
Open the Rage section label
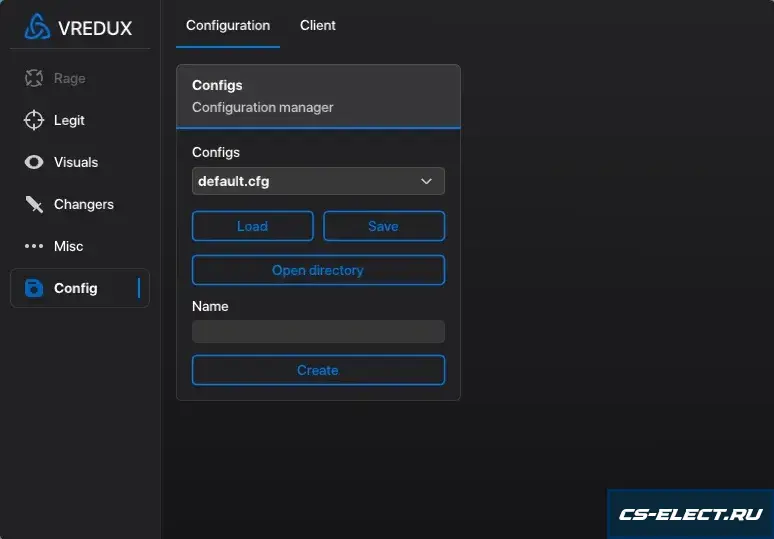70,78
